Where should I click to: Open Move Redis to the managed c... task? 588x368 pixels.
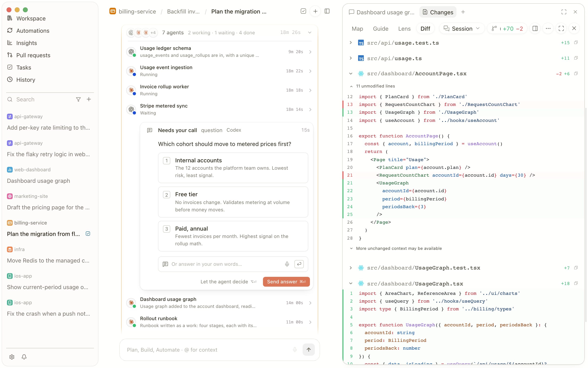[48, 260]
